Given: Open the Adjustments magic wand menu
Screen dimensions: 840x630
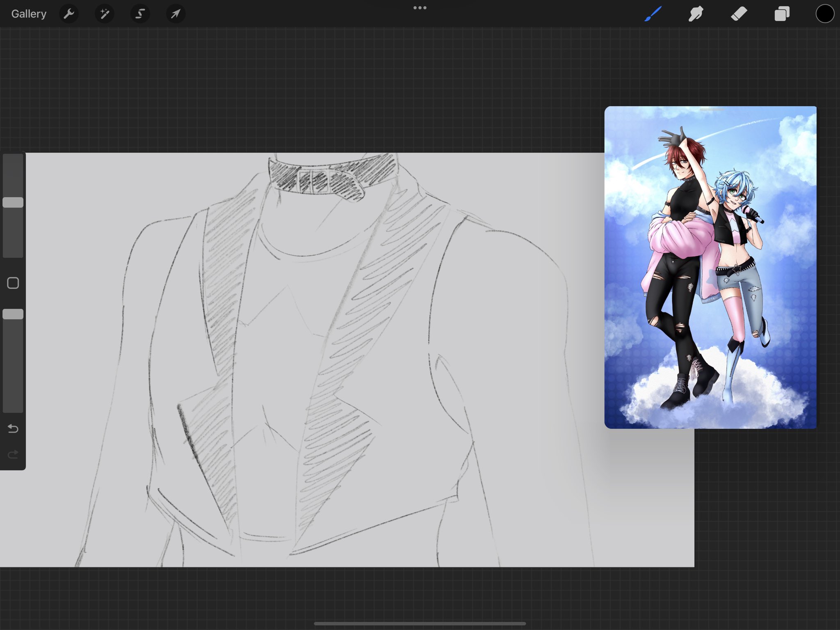Looking at the screenshot, I should click(105, 14).
